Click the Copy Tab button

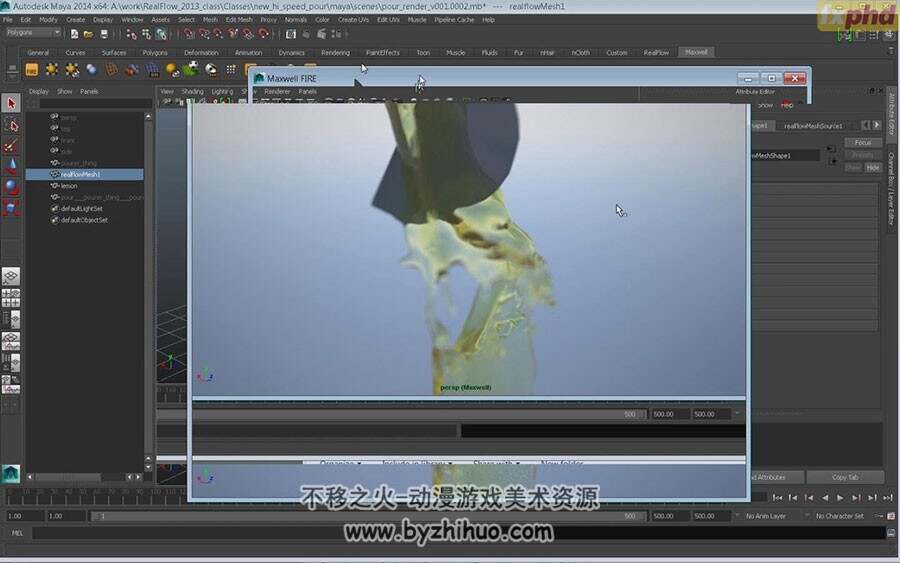(845, 477)
